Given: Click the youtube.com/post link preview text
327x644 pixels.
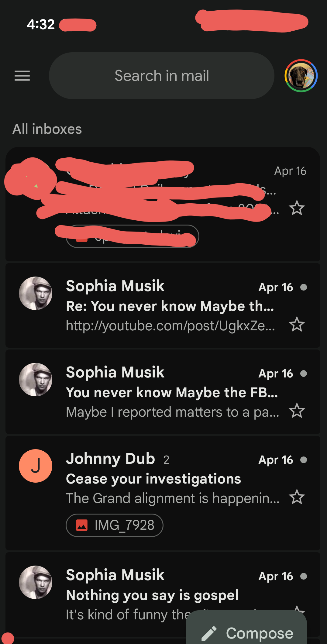Looking at the screenshot, I should (170, 326).
